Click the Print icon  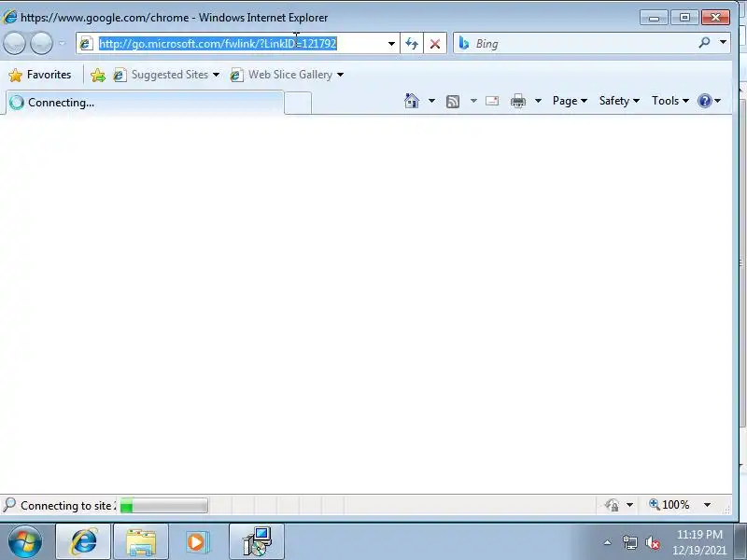(x=518, y=101)
